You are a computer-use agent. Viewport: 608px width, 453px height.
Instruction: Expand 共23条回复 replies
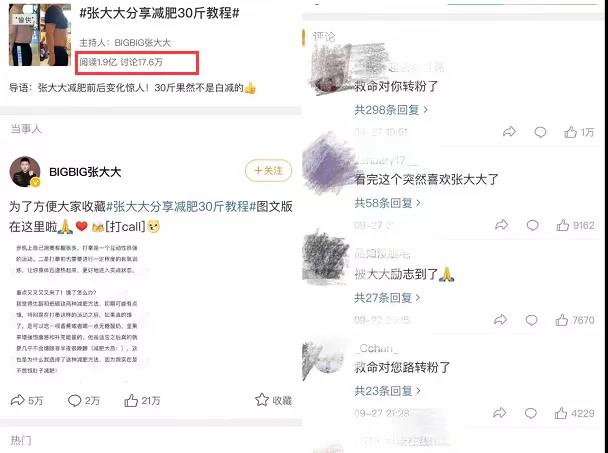387,391
